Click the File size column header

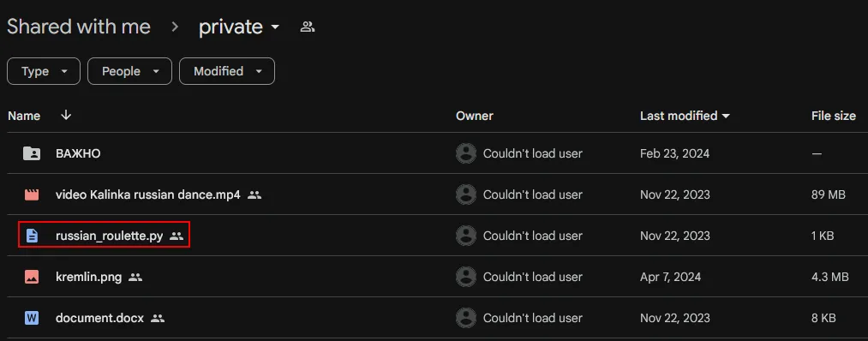click(x=833, y=116)
